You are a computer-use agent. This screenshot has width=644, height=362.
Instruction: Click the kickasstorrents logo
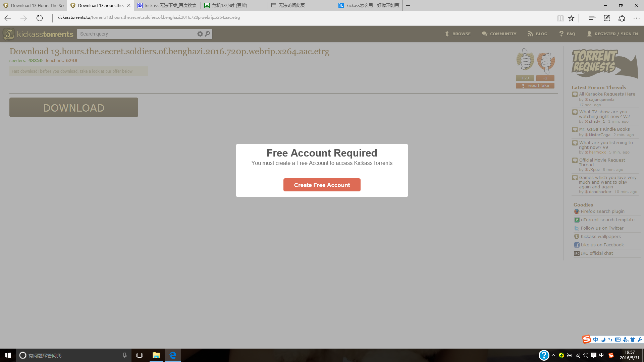[x=38, y=34]
